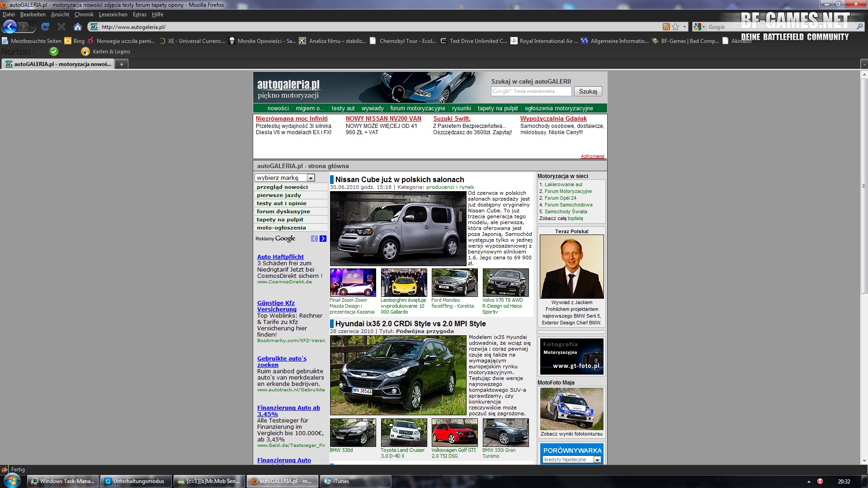Open the Lesezeichen menu
This screenshot has height=488, width=868.
tap(113, 14)
